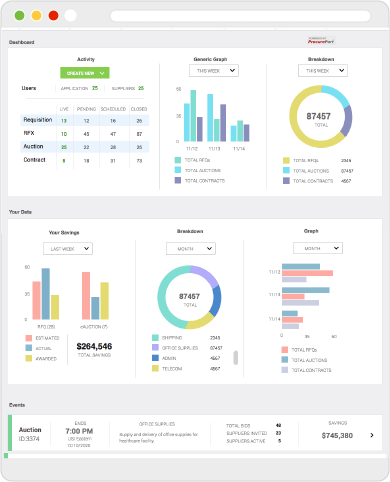Click the 87457 total in top Breakdown donut

pos(319,116)
